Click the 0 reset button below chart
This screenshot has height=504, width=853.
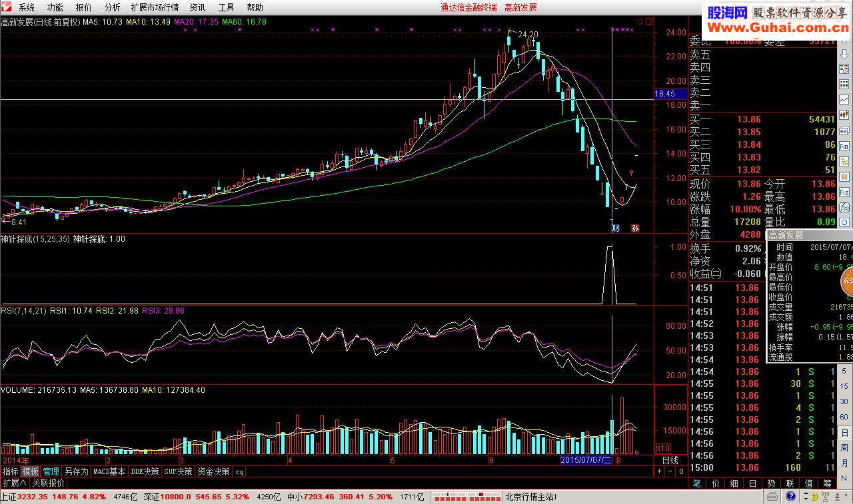pyautogui.click(x=681, y=471)
